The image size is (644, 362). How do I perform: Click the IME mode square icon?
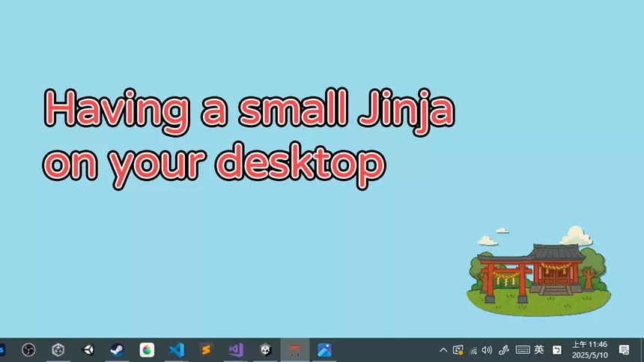(557, 350)
